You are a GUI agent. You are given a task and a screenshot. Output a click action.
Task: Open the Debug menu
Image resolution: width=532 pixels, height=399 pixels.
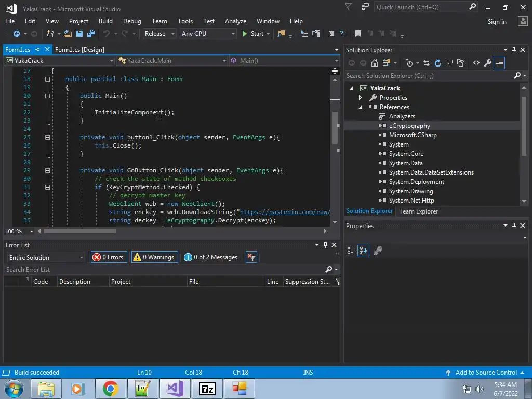click(x=132, y=21)
